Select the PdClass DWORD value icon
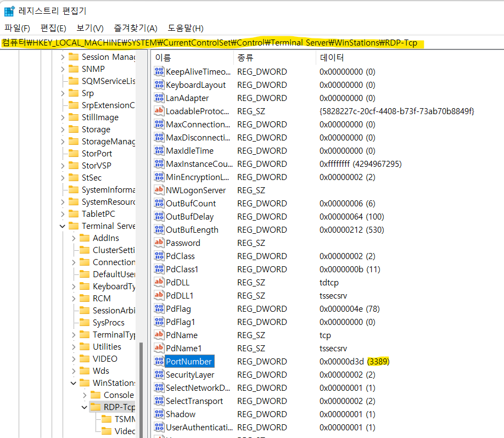The width and height of the screenshot is (504, 438). pos(159,256)
